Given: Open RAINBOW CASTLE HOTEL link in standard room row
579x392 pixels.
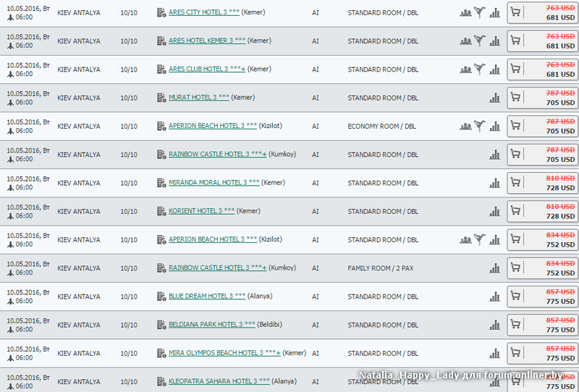Looking at the screenshot, I should tap(218, 154).
